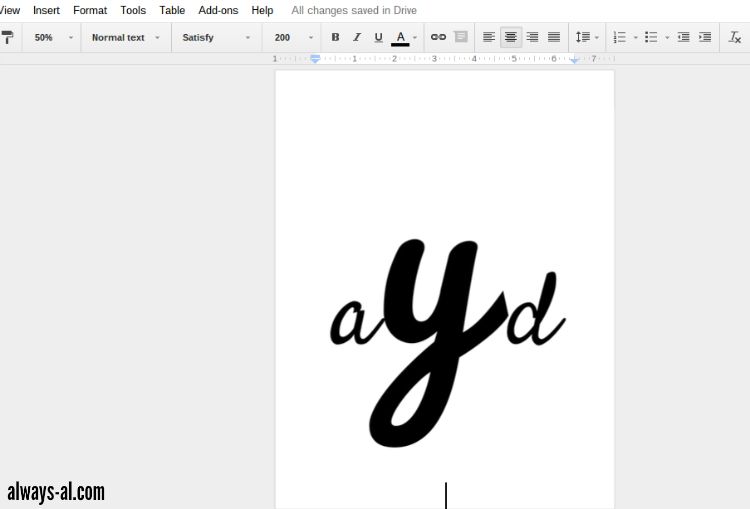
Task: Click the bulleted list icon
Action: pyautogui.click(x=651, y=37)
